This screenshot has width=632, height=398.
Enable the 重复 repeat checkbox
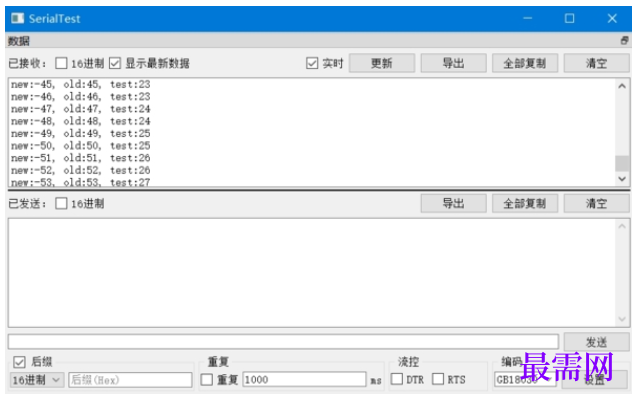coord(207,379)
